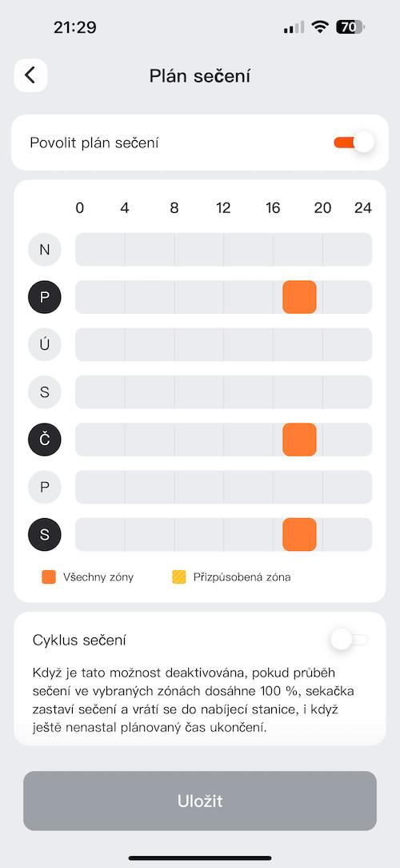Viewport: 400px width, 868px height.
Task: Tap the empty Sunday schedule timeline row
Action: 223,250
